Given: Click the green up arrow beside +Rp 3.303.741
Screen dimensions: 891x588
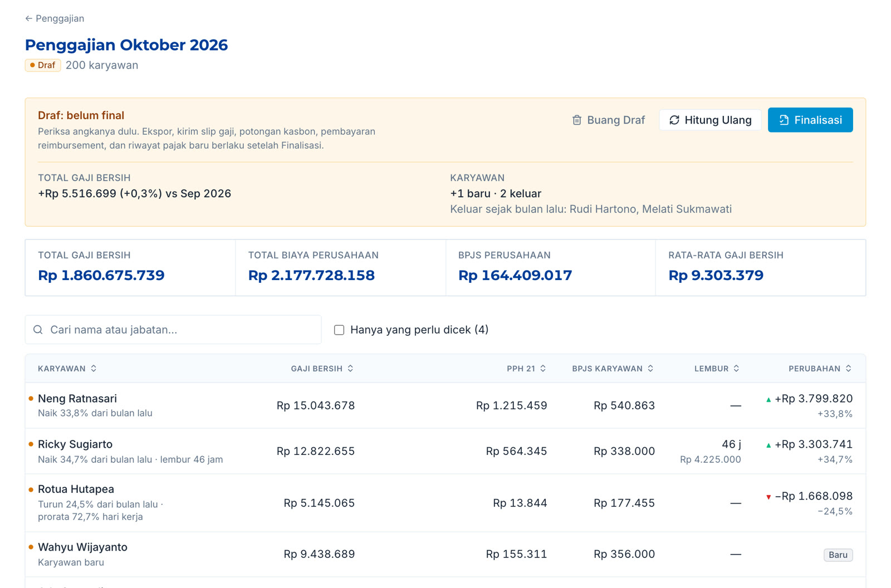Looking at the screenshot, I should click(768, 445).
